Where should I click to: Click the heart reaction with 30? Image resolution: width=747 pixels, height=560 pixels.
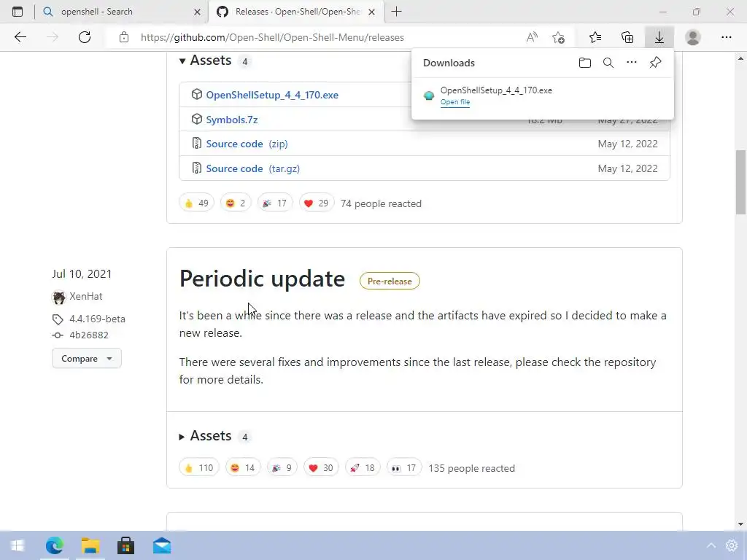point(321,468)
